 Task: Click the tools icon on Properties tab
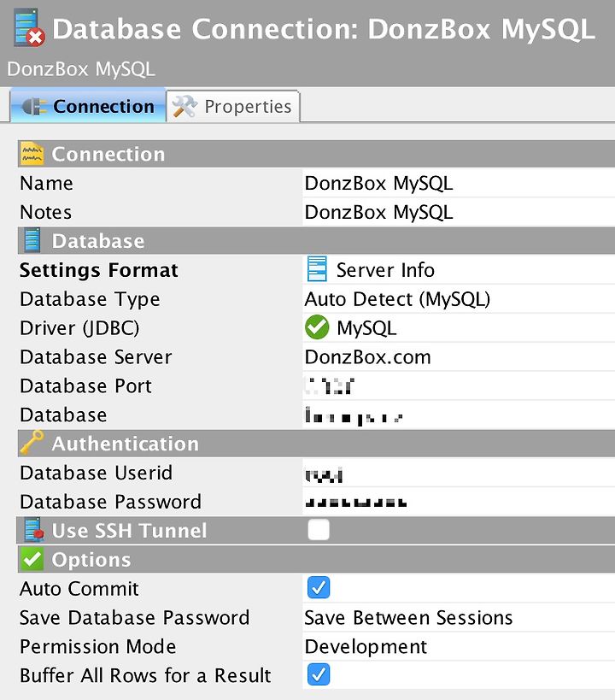pyautogui.click(x=184, y=106)
